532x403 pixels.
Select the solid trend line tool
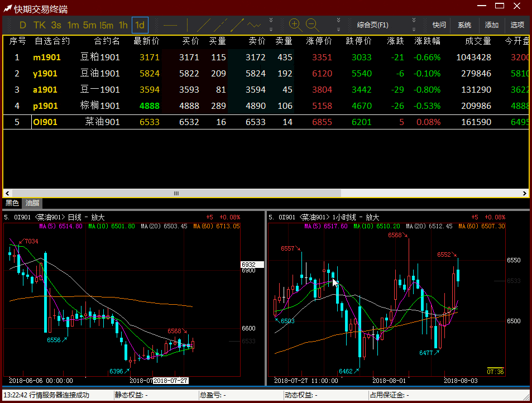pos(204,25)
